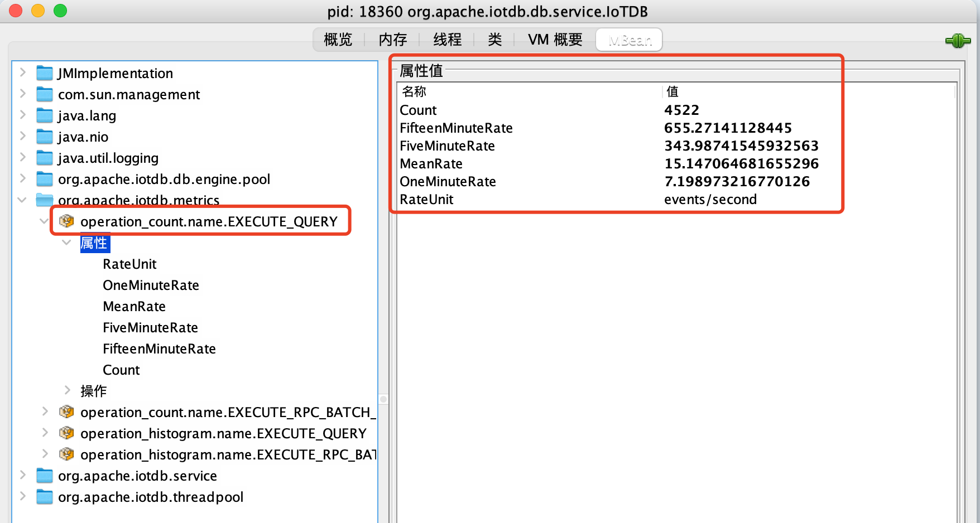Select RateUnit attribute in tree
The image size is (980, 523).
point(129,264)
